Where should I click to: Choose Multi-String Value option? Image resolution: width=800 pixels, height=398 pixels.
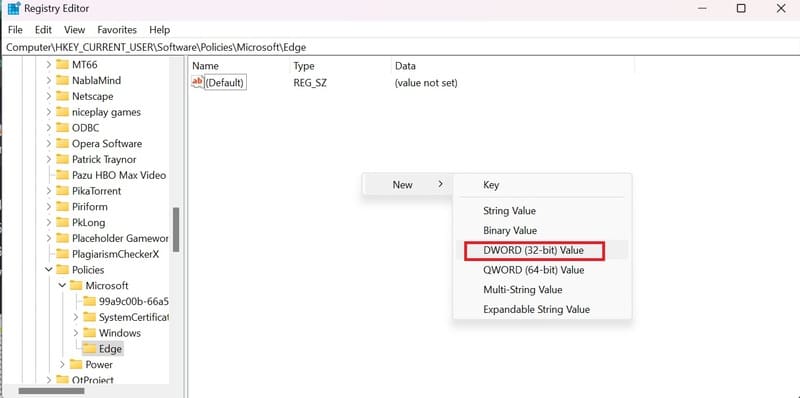(542, 290)
